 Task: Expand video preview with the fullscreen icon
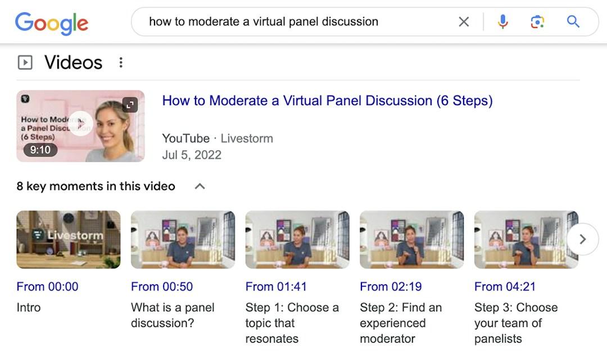tap(130, 104)
